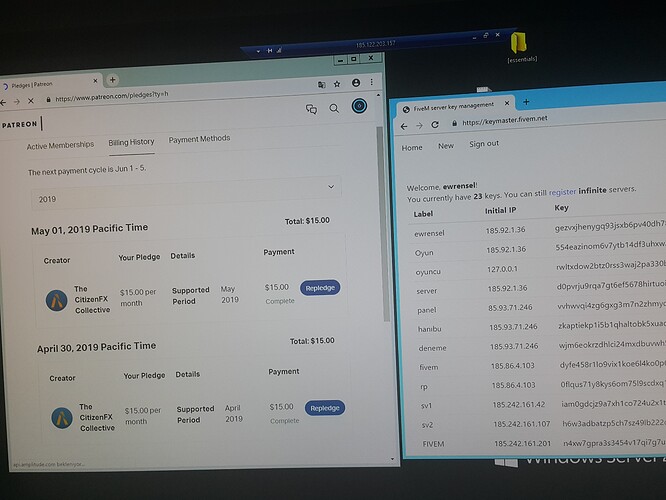This screenshot has height=500, width=666.
Task: Close the FiveM server key management tab
Action: [x=507, y=103]
